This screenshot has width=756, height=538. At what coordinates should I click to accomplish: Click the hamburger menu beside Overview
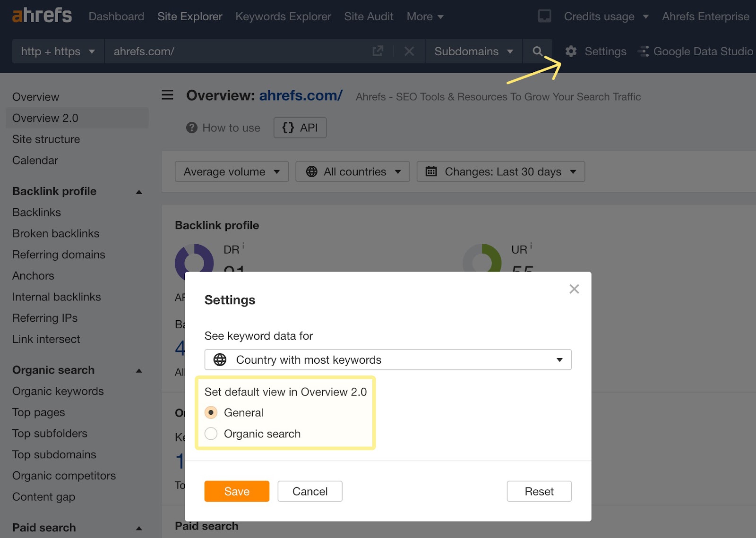tap(167, 95)
